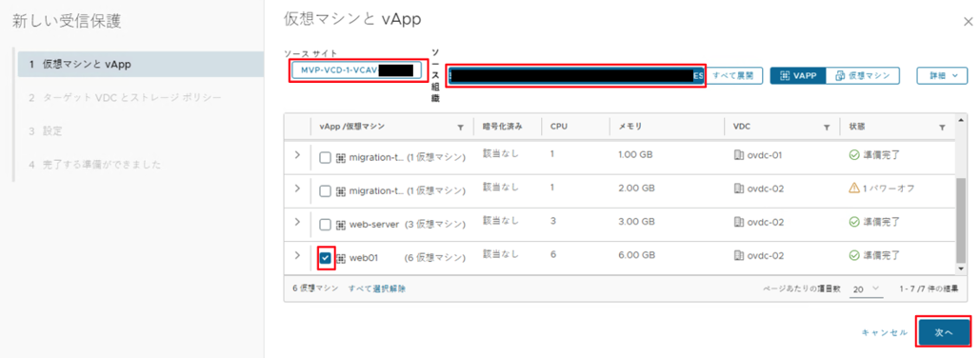Click the ready check icon in web01 row

click(x=854, y=255)
